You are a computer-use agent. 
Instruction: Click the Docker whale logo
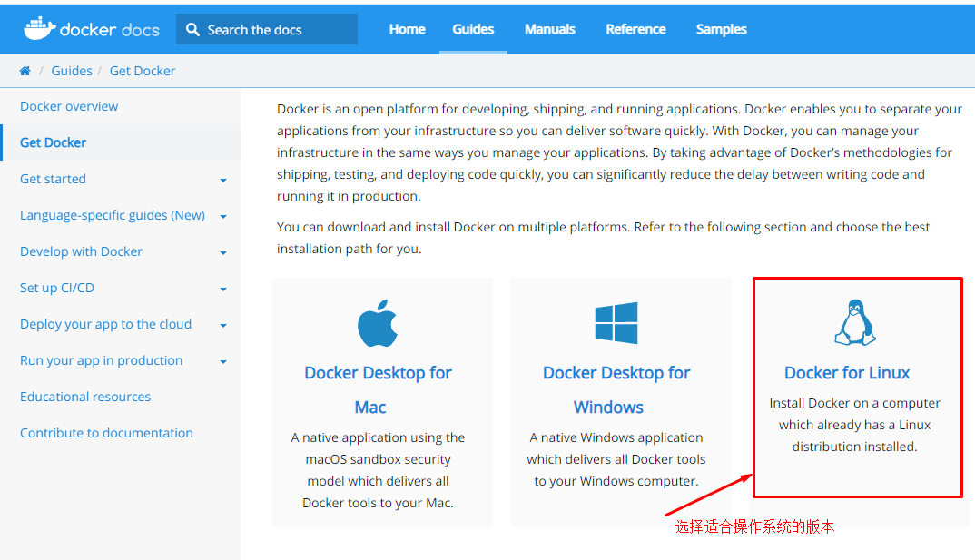point(38,28)
